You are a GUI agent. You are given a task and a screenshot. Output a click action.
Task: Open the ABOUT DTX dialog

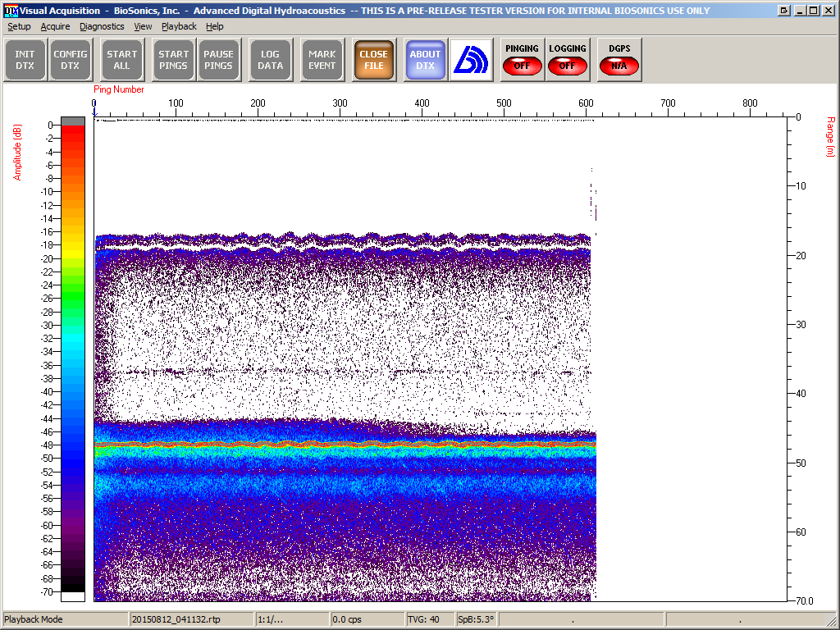(x=426, y=60)
